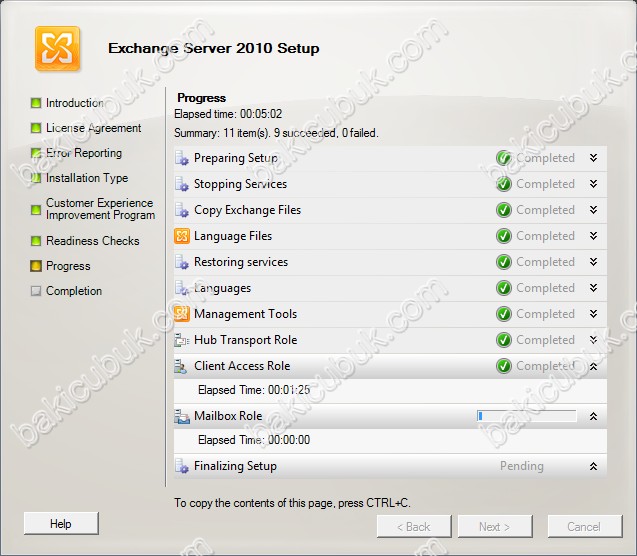Click green checkmark for Copy Exchange Files
This screenshot has height=556, width=637.
[504, 210]
